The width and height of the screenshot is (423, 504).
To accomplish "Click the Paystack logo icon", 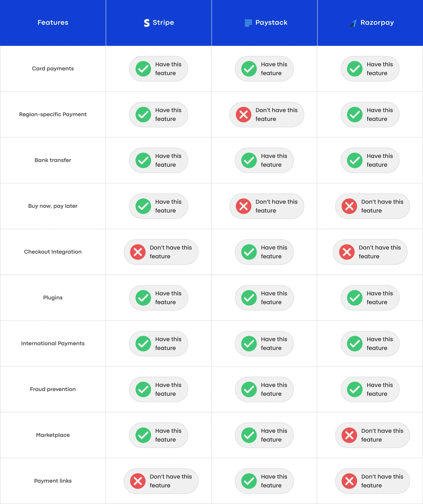I will [248, 23].
